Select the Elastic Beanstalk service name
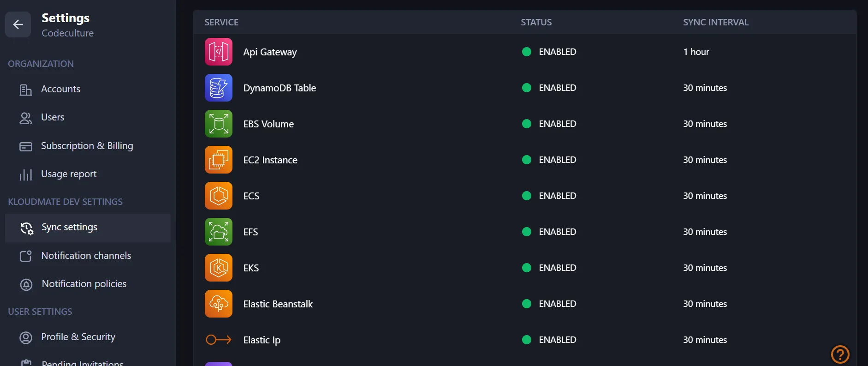This screenshot has height=366, width=868. (x=278, y=304)
